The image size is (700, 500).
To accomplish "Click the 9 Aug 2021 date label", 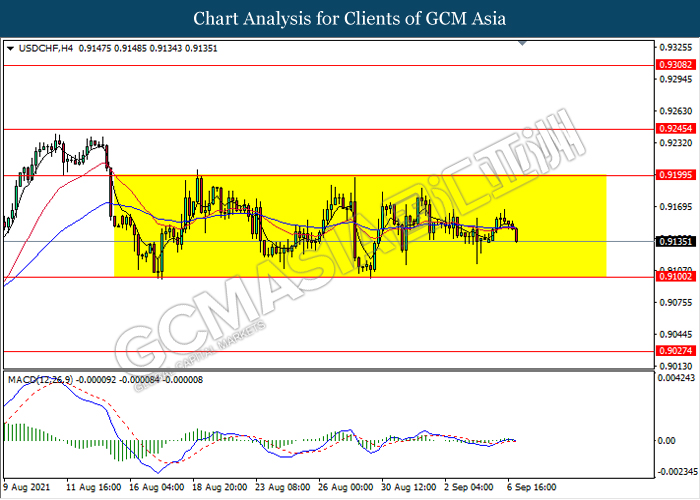I will (x=27, y=487).
